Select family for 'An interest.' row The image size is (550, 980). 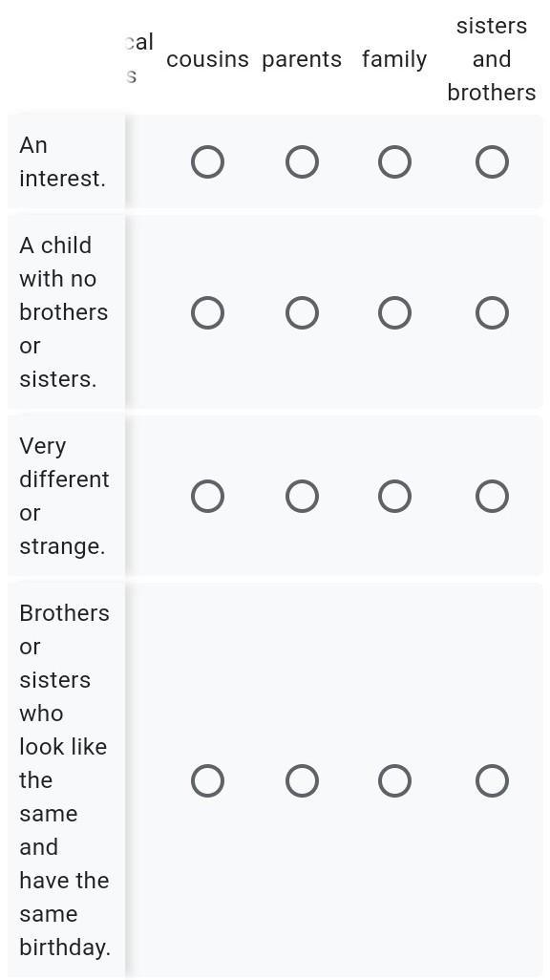tap(395, 162)
